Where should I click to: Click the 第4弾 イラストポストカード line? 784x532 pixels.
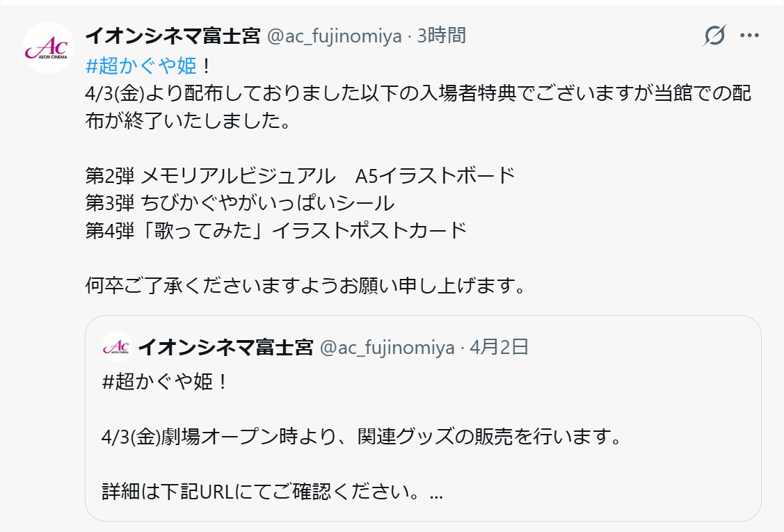275,230
